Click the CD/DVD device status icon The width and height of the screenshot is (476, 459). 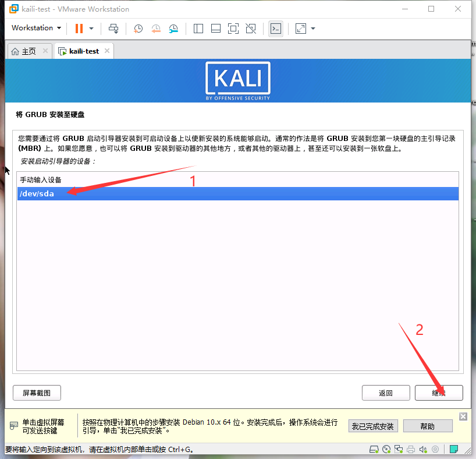386,449
